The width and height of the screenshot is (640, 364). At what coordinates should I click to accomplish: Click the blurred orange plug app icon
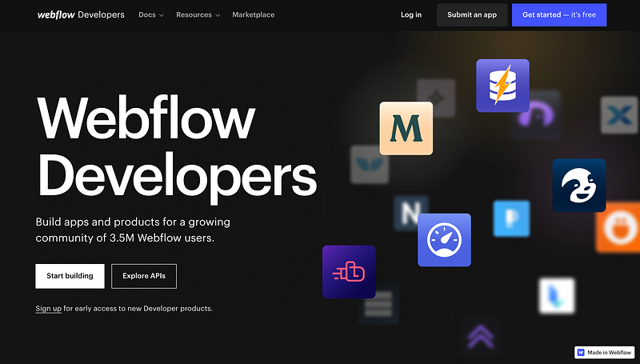(618, 227)
